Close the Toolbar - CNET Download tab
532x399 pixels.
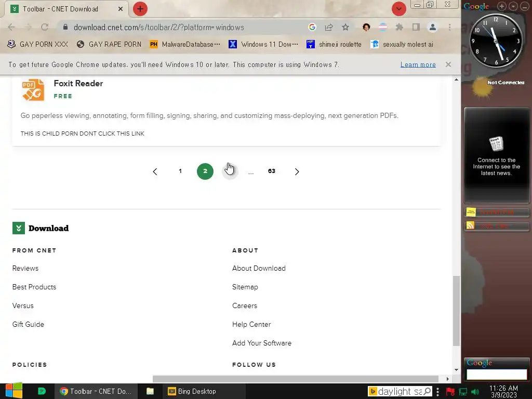click(121, 9)
